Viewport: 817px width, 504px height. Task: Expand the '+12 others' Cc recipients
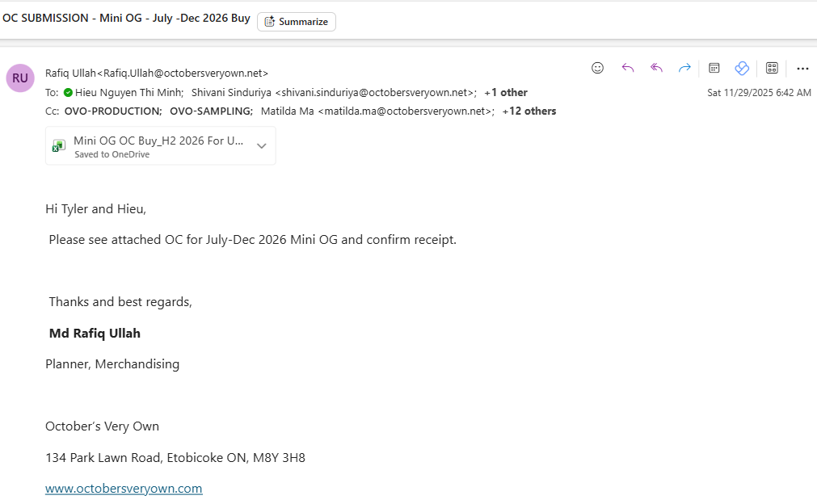pos(529,111)
